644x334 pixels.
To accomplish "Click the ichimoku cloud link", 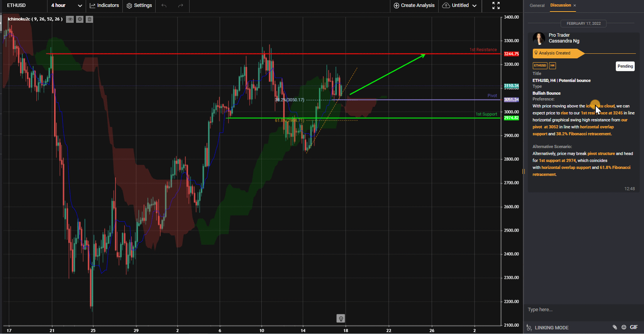I will coord(600,106).
